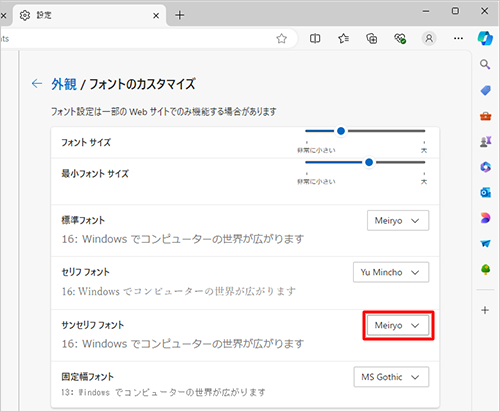
Task: Click the フォントのカスタマイズ heading
Action: point(142,84)
